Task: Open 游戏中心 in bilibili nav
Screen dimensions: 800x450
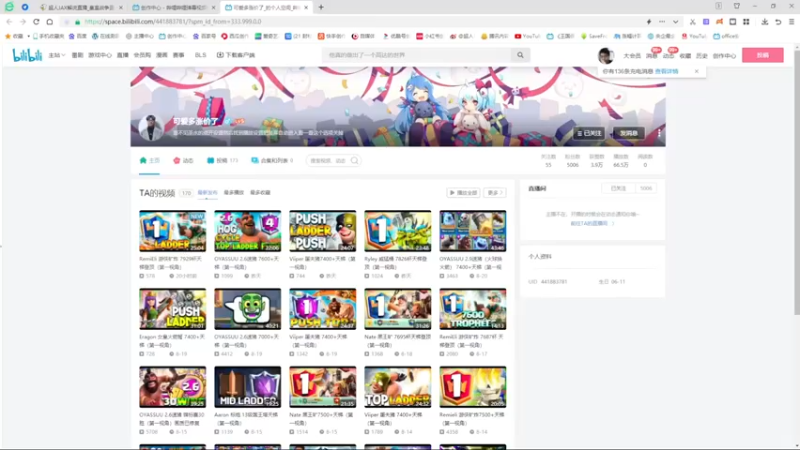Action: coord(99,55)
